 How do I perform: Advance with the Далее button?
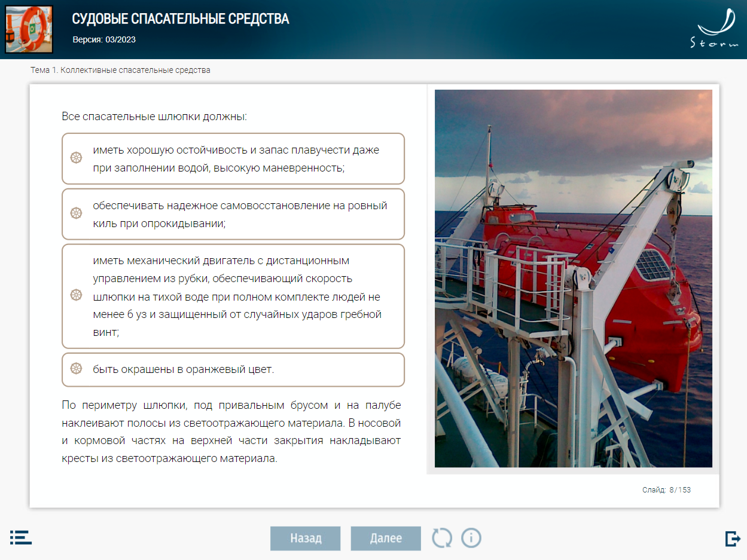click(386, 538)
